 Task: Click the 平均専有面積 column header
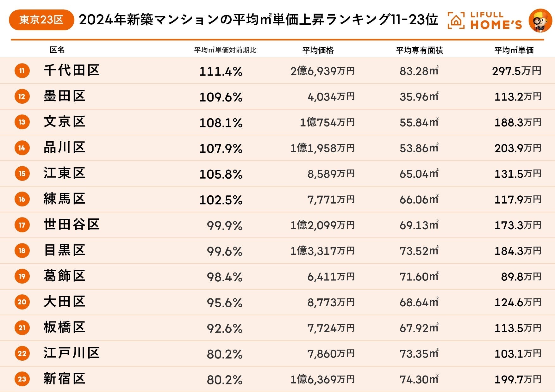(419, 50)
